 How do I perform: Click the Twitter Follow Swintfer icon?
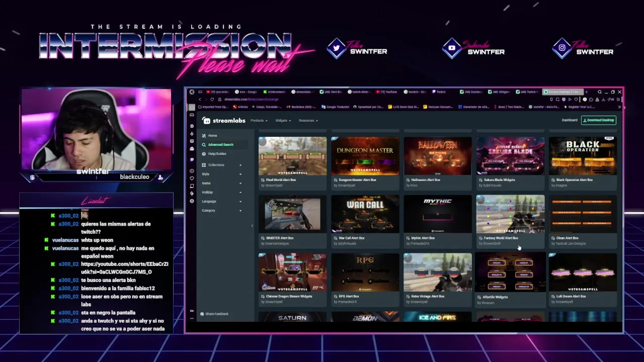point(336,48)
